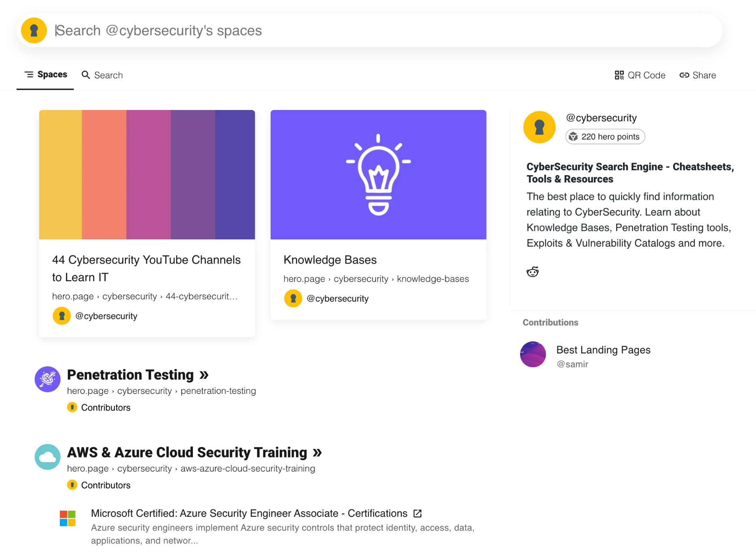Viewport: 756px width, 554px height.
Task: Click the filter icon beside the Spaces tab
Action: pyautogui.click(x=29, y=74)
